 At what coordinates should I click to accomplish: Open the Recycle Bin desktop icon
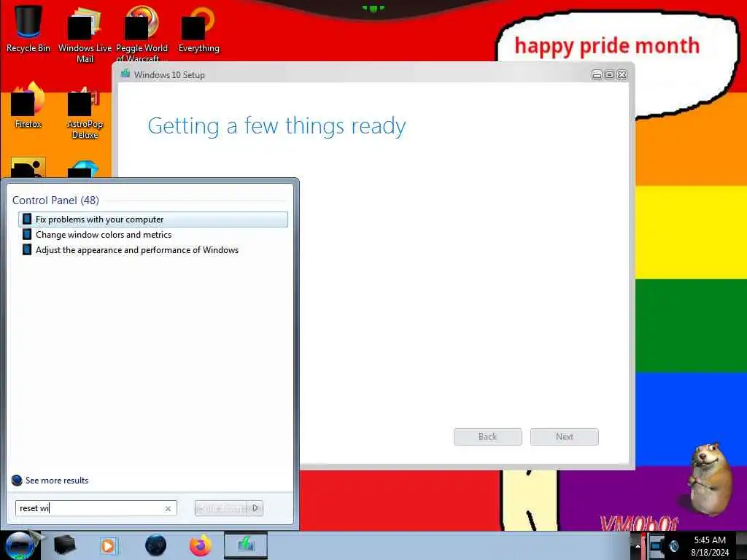[x=28, y=28]
